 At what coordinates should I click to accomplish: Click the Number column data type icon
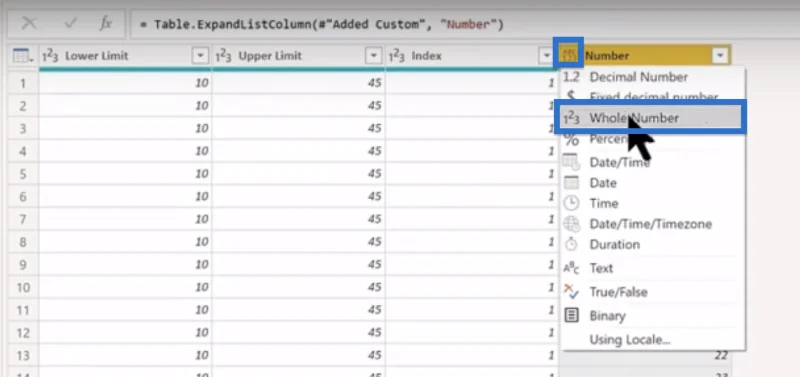point(568,55)
